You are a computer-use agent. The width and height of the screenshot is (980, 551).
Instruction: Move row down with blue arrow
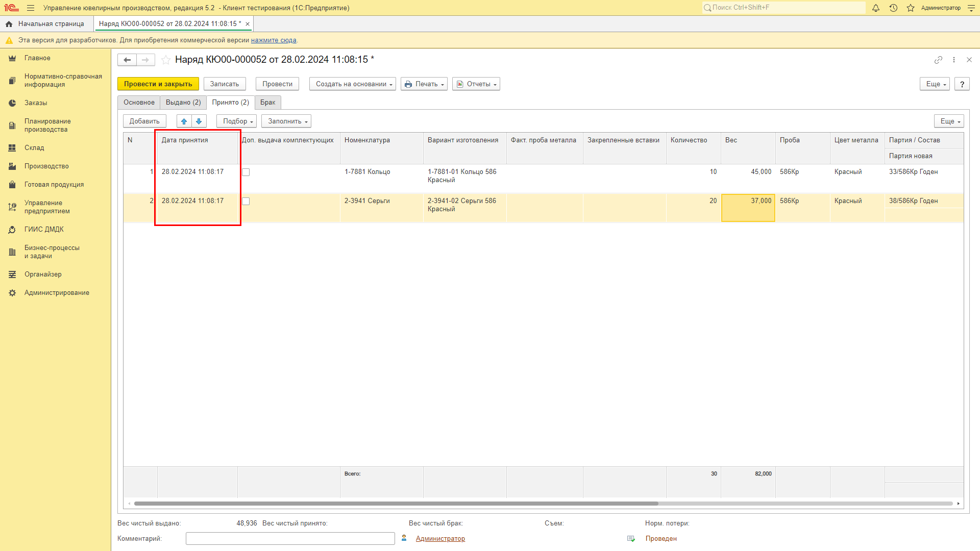pyautogui.click(x=199, y=121)
